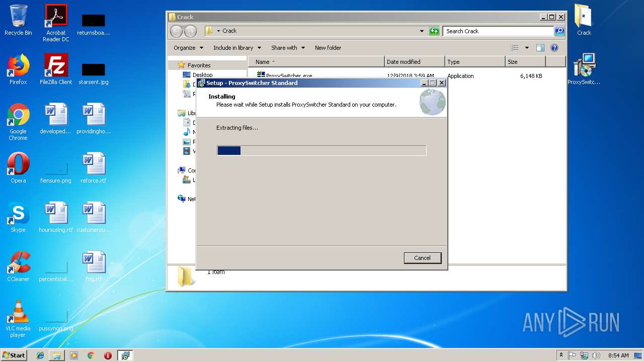Screen dimensions: 644x362
Task: Sort by Date modified column
Action: (x=415, y=62)
